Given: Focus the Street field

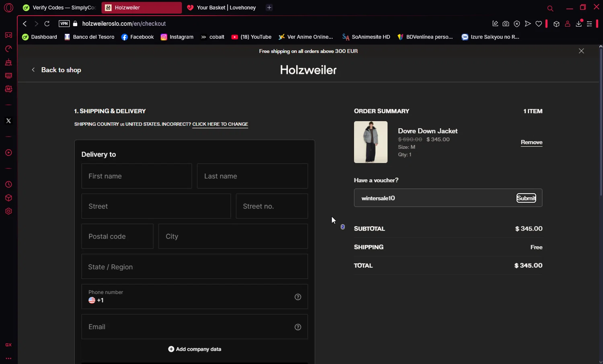Looking at the screenshot, I should click(x=156, y=206).
